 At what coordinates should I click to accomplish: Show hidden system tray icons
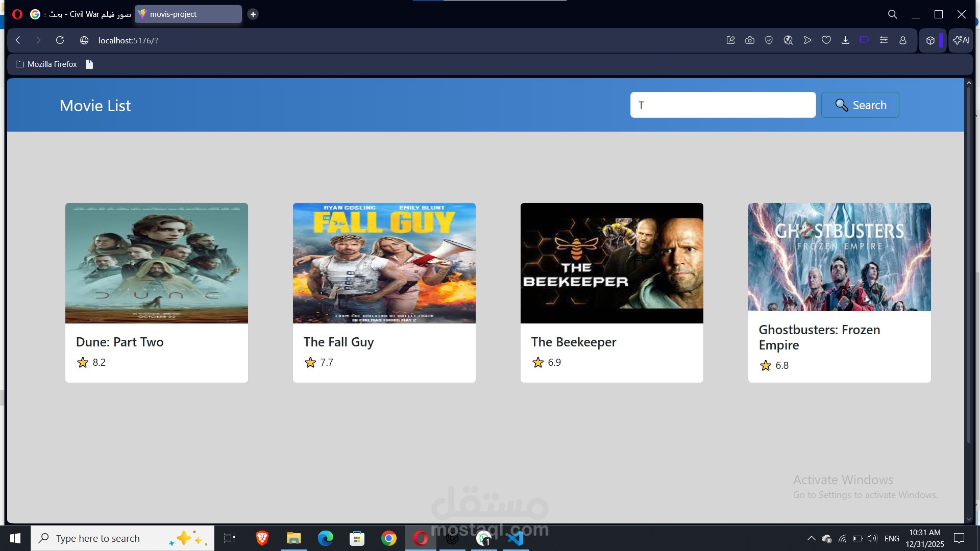pyautogui.click(x=811, y=538)
